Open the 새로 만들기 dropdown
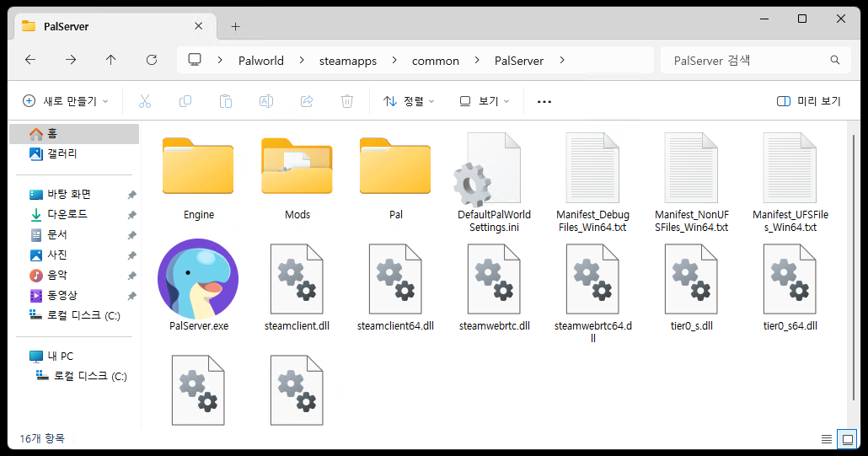 pos(66,101)
